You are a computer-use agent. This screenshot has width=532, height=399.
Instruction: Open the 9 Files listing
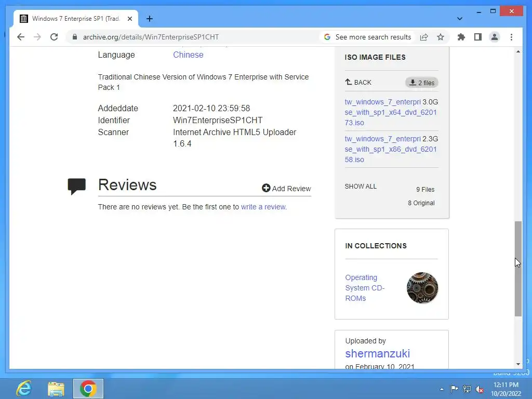coord(425,189)
